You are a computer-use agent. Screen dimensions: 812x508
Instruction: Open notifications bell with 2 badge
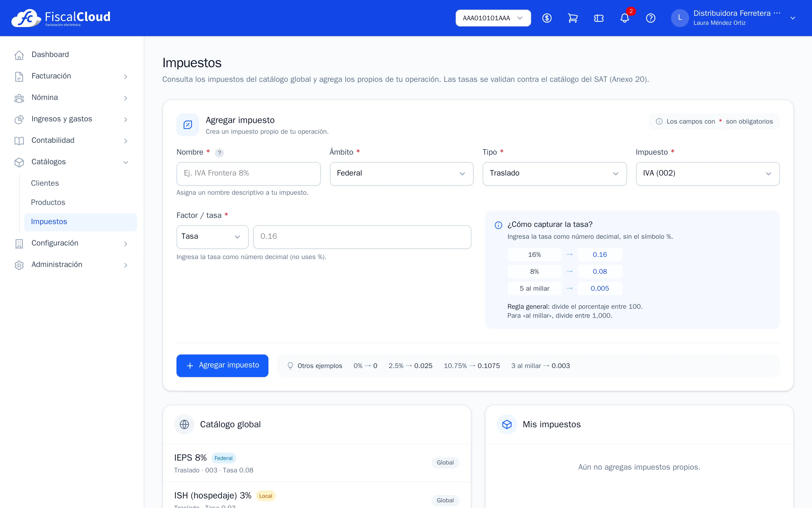click(625, 18)
